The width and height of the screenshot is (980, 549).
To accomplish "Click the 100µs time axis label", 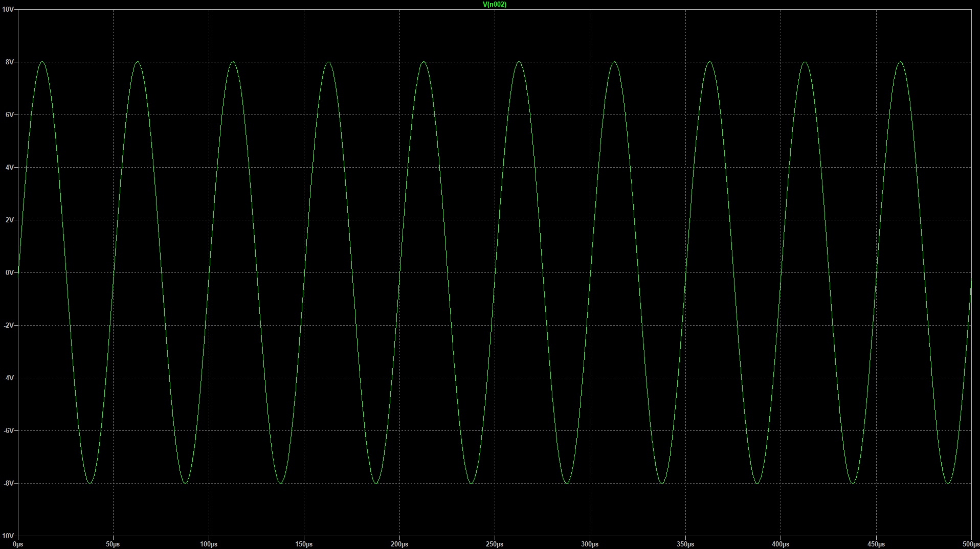I will 209,544.
